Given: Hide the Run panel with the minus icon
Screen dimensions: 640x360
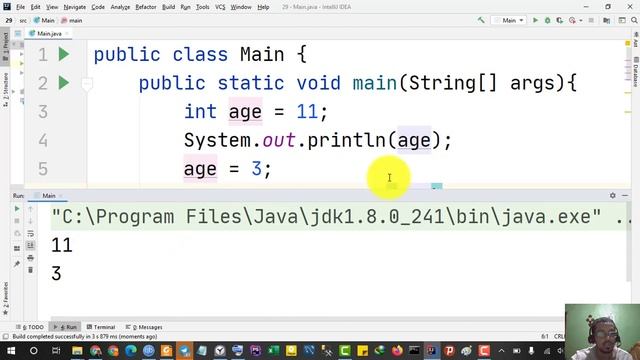Looking at the screenshot, I should click(x=625, y=196).
